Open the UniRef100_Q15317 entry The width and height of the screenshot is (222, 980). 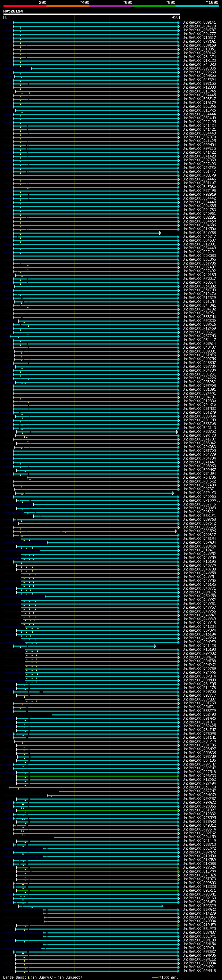[x=199, y=38]
